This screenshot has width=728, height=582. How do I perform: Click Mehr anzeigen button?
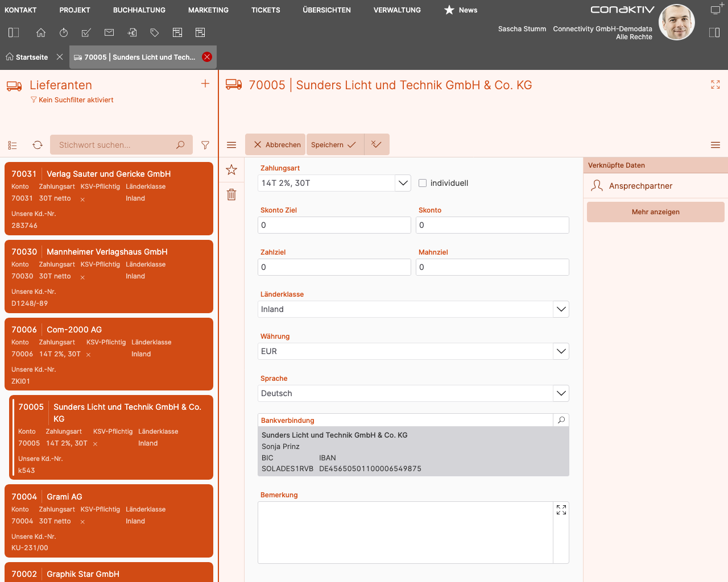coord(656,212)
